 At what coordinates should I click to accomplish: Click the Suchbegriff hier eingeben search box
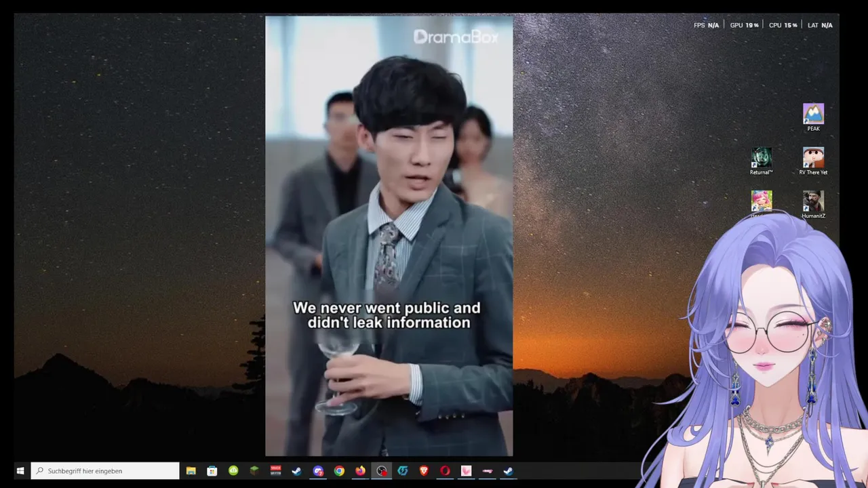[x=105, y=470]
